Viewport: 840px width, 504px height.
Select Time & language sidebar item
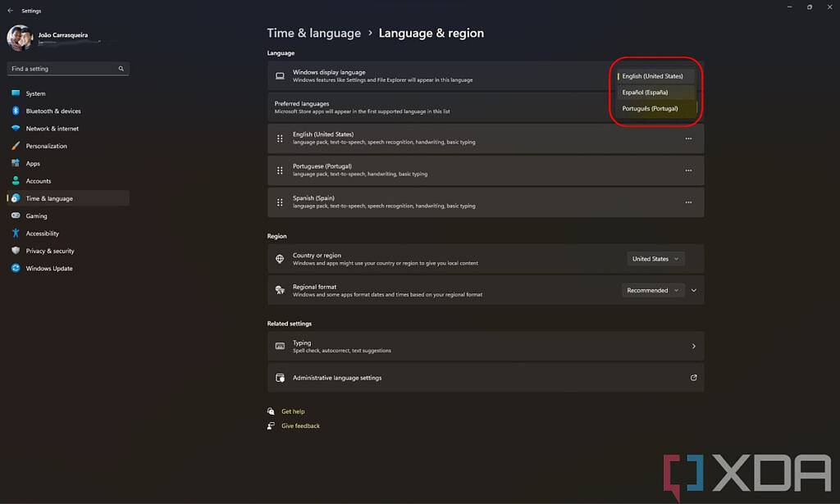point(68,198)
